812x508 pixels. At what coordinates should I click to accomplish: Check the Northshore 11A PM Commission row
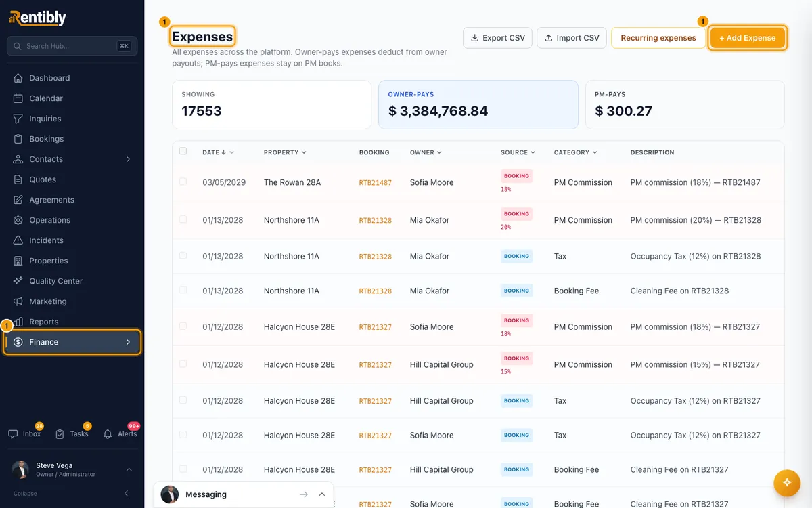pos(183,219)
